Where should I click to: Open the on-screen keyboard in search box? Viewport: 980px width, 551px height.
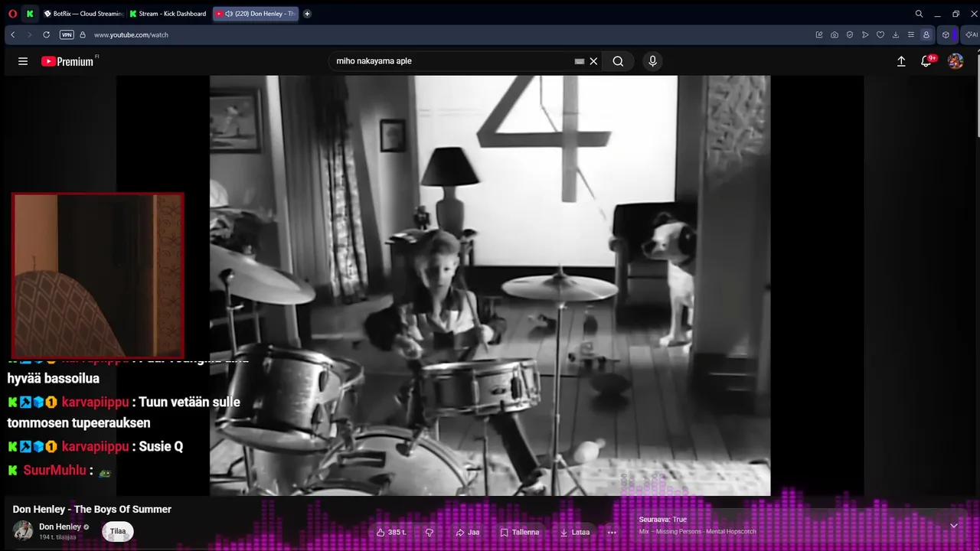click(x=580, y=61)
